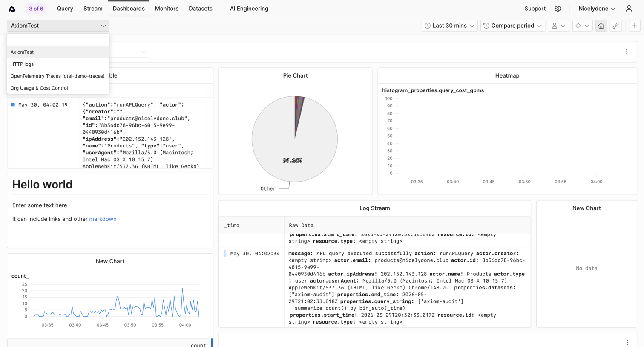Click the Pie Chart panel title
Screen dimensions: 644x347
295,75
